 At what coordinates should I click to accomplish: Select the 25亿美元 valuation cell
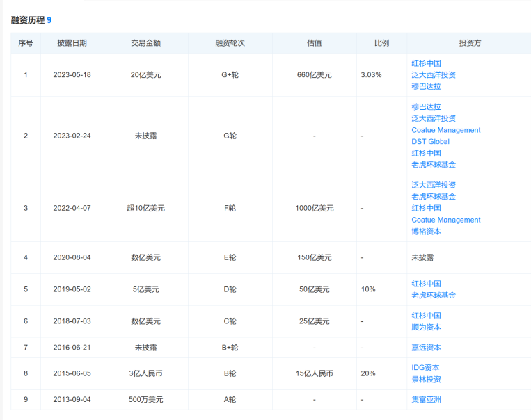tap(315, 321)
